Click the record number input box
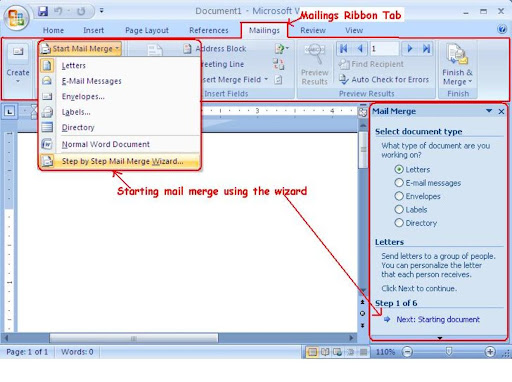Viewport: 512px width, 382px height. 384,49
